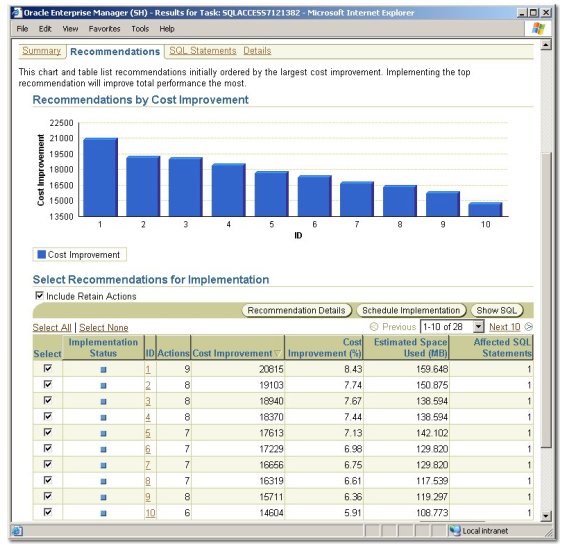Image resolution: width=563 pixels, height=547 pixels.
Task: Open the Help menu
Action: tap(167, 29)
